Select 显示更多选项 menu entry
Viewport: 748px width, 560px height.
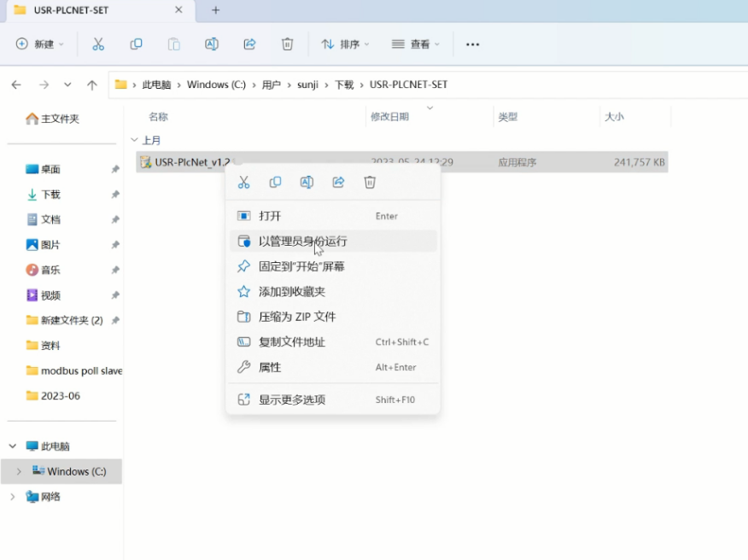[x=292, y=400]
